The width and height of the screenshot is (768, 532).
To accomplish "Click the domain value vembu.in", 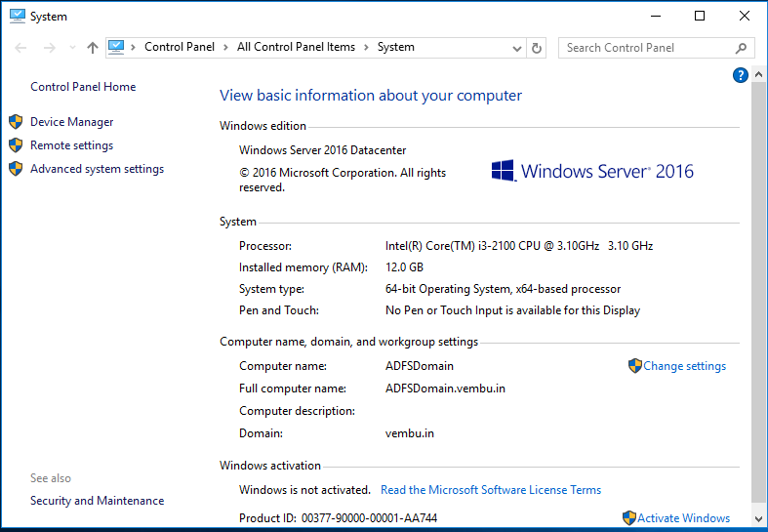I will (x=410, y=433).
